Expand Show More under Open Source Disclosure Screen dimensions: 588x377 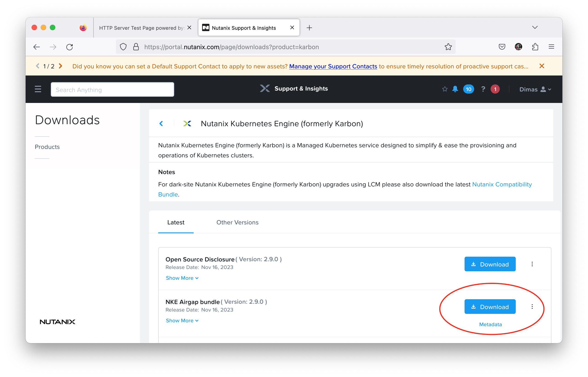point(182,278)
